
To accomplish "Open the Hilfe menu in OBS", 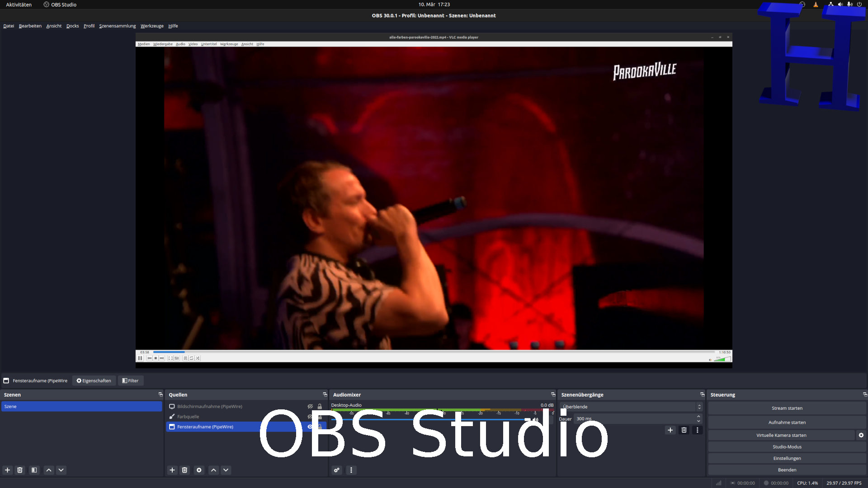I will click(x=173, y=26).
